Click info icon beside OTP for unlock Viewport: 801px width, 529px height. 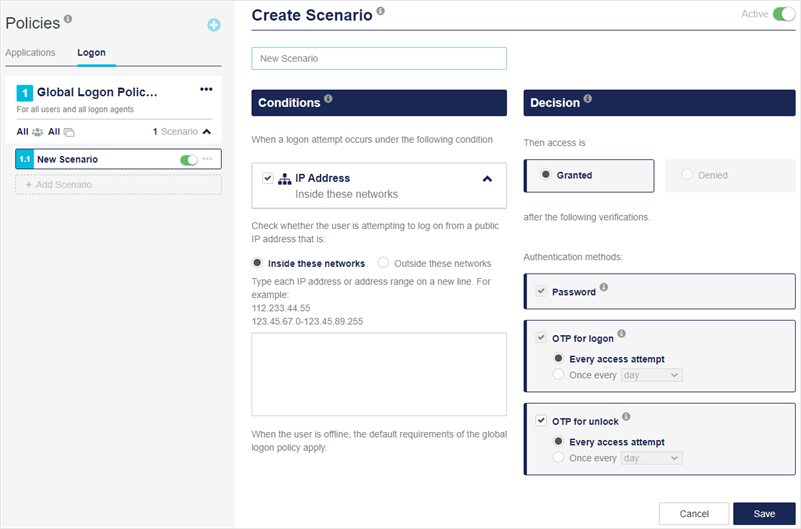(626, 417)
